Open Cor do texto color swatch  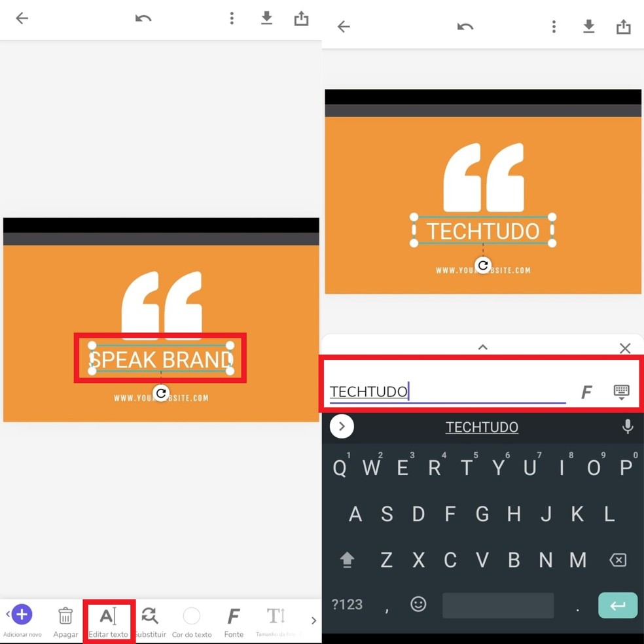(191, 616)
